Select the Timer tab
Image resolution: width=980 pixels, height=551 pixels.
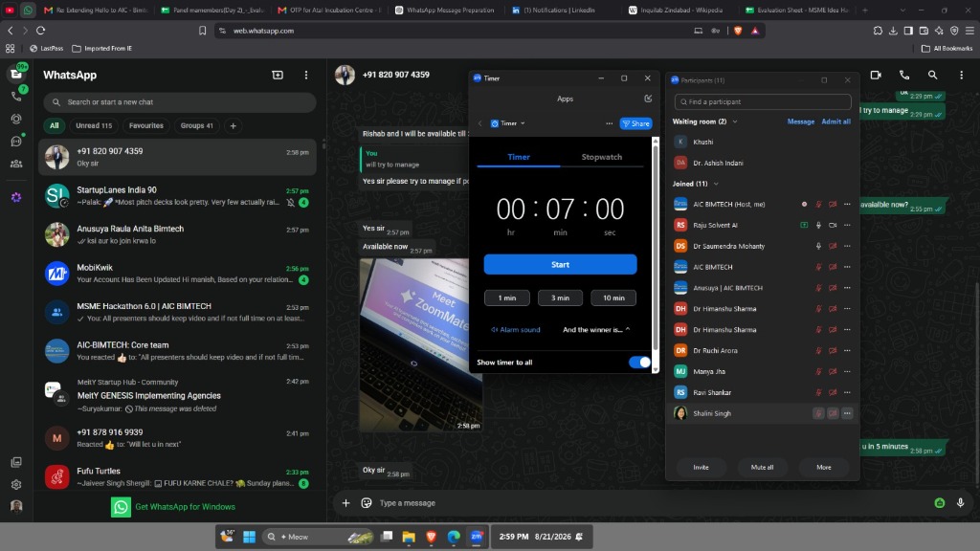(519, 157)
